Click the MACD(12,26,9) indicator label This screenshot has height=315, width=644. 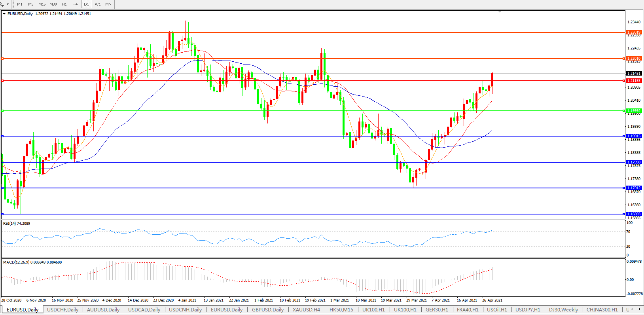click(x=32, y=262)
